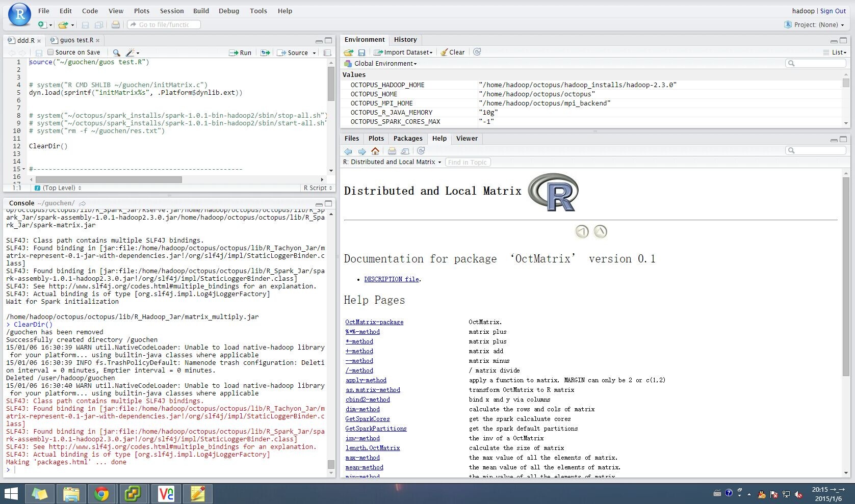Viewport: 855px width, 504px height.
Task: Print the current Help topic
Action: coord(392,151)
